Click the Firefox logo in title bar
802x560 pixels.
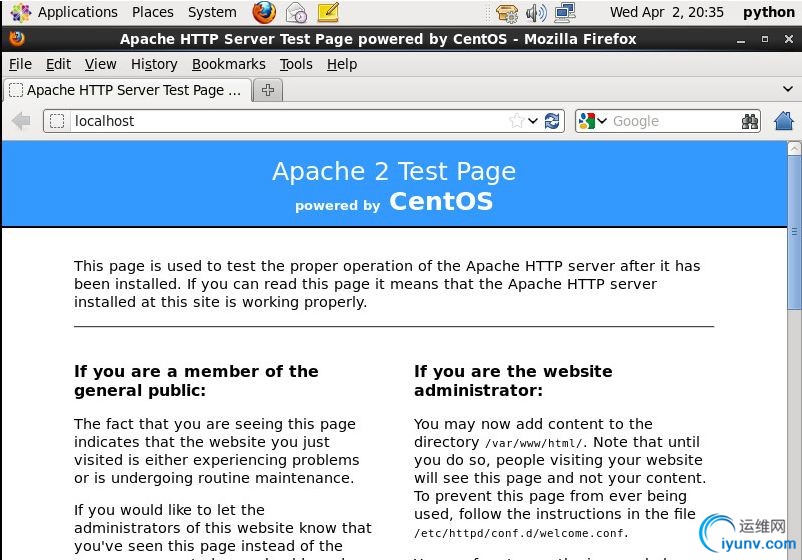click(x=17, y=38)
